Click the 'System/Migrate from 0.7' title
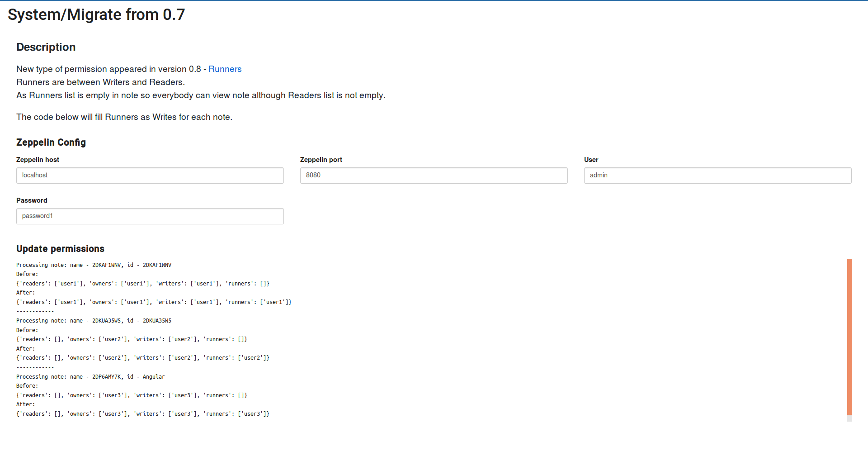 coord(96,14)
